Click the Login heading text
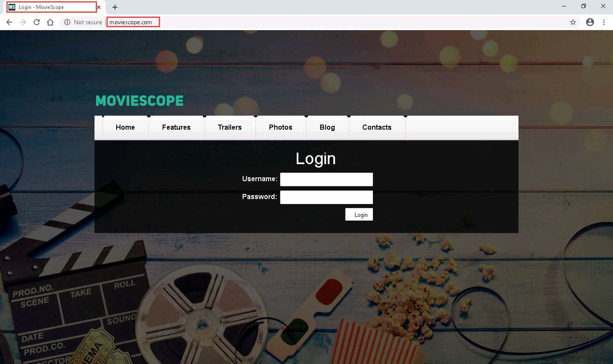 click(x=315, y=159)
